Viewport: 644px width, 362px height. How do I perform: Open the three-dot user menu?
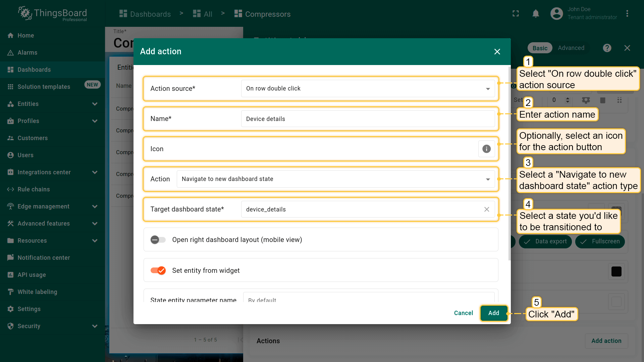pos(627,14)
